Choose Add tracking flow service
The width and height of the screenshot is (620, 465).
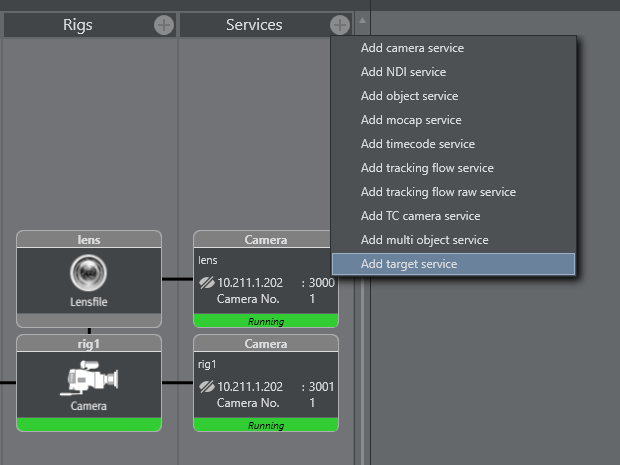tap(427, 168)
